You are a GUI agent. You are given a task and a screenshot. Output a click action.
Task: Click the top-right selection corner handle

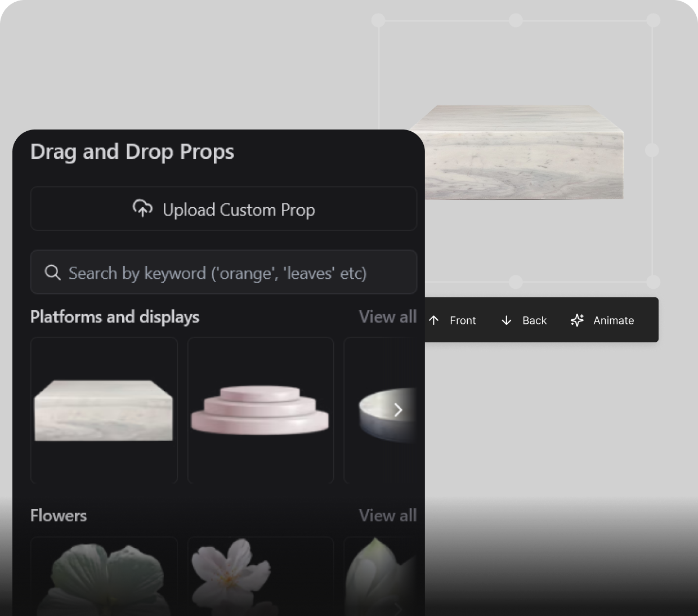tap(653, 20)
